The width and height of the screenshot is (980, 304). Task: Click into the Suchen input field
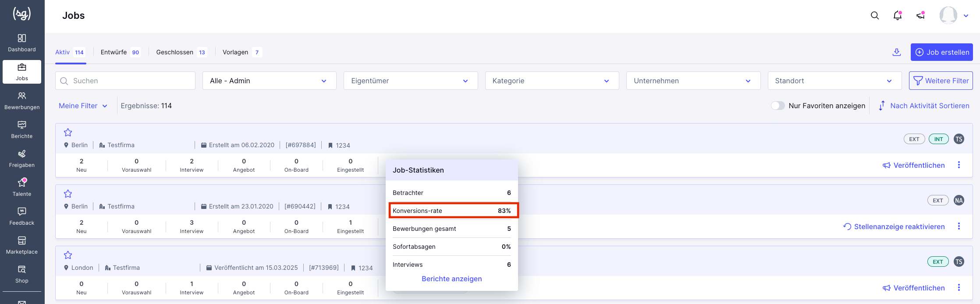pos(125,81)
